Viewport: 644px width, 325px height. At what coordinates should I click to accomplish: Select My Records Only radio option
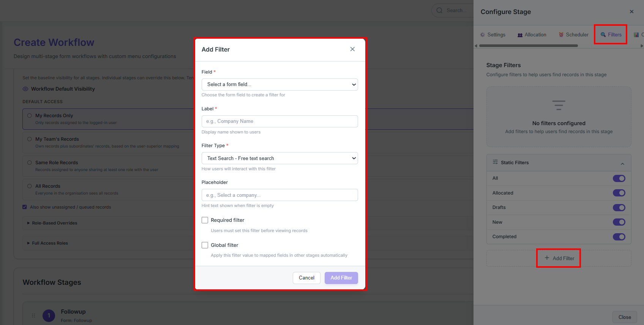[x=30, y=116]
